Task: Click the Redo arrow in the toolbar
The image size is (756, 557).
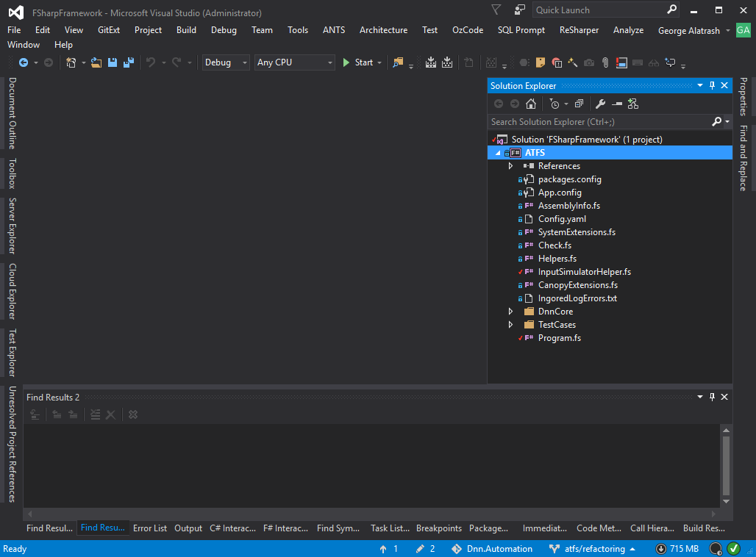Action: 176,62
